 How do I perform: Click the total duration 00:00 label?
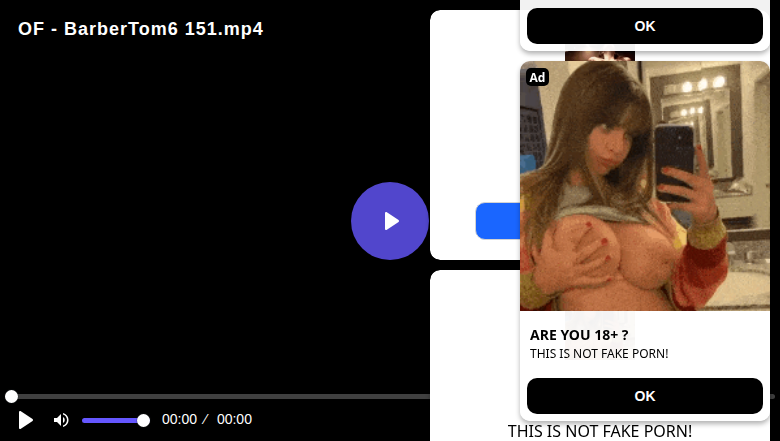[x=234, y=419]
